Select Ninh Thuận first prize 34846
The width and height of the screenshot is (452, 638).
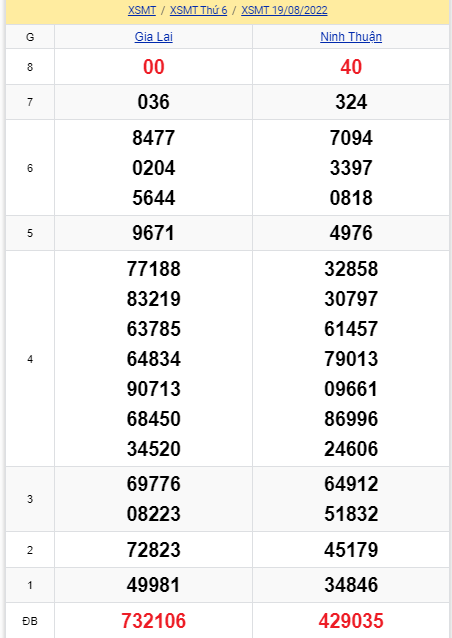pyautogui.click(x=351, y=585)
